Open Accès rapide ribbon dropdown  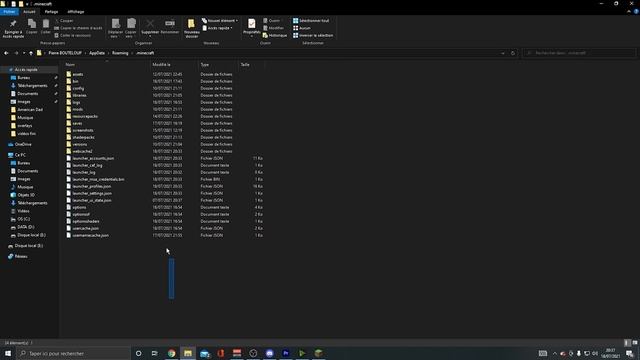click(218, 28)
